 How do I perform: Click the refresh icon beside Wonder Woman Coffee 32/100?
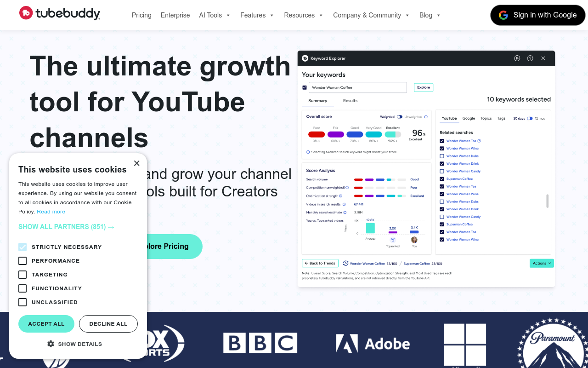pos(345,264)
